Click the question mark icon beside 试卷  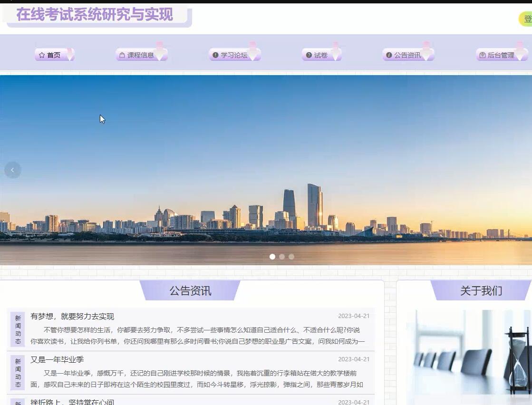309,55
